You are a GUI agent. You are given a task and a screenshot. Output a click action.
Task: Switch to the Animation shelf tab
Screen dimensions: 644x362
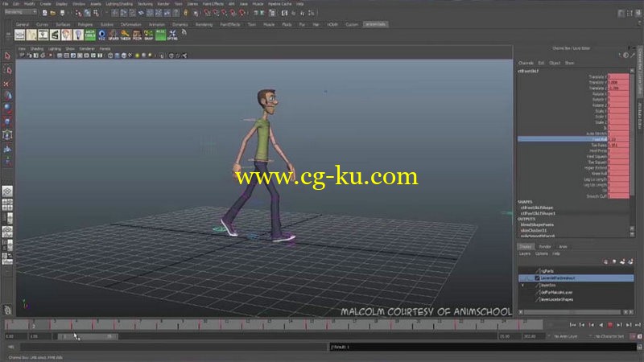(156, 25)
